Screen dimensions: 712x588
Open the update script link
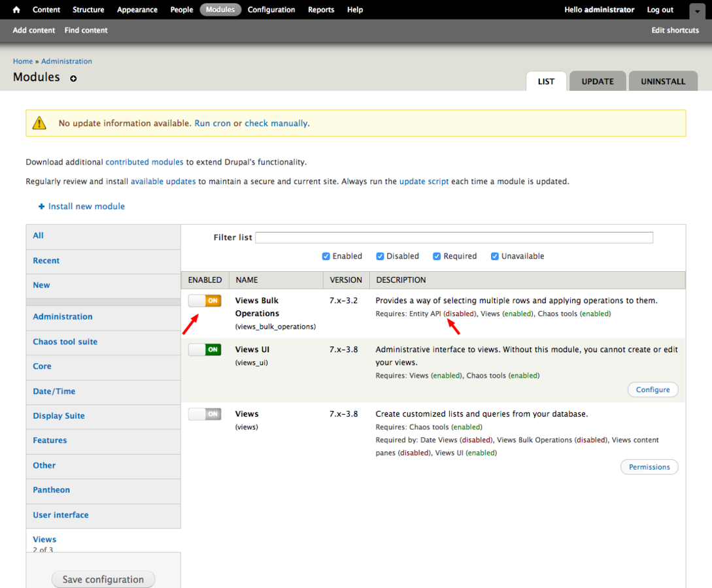(424, 182)
